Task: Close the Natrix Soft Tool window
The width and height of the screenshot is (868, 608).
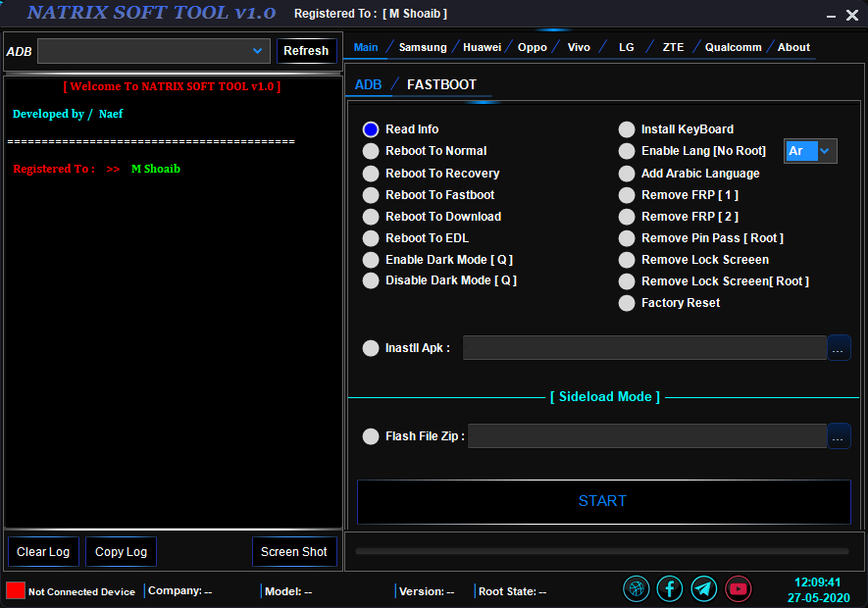Action: pyautogui.click(x=852, y=15)
